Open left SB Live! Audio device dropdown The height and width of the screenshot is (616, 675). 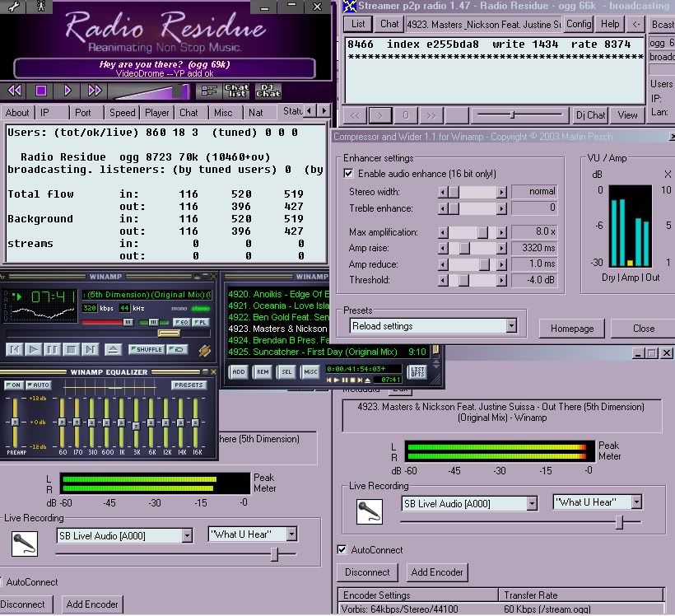[186, 535]
